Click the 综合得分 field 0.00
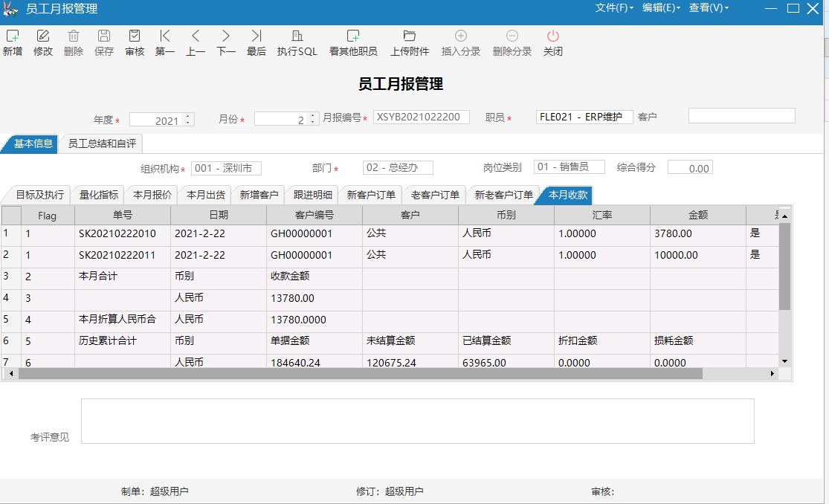The image size is (829, 504). pos(690,168)
